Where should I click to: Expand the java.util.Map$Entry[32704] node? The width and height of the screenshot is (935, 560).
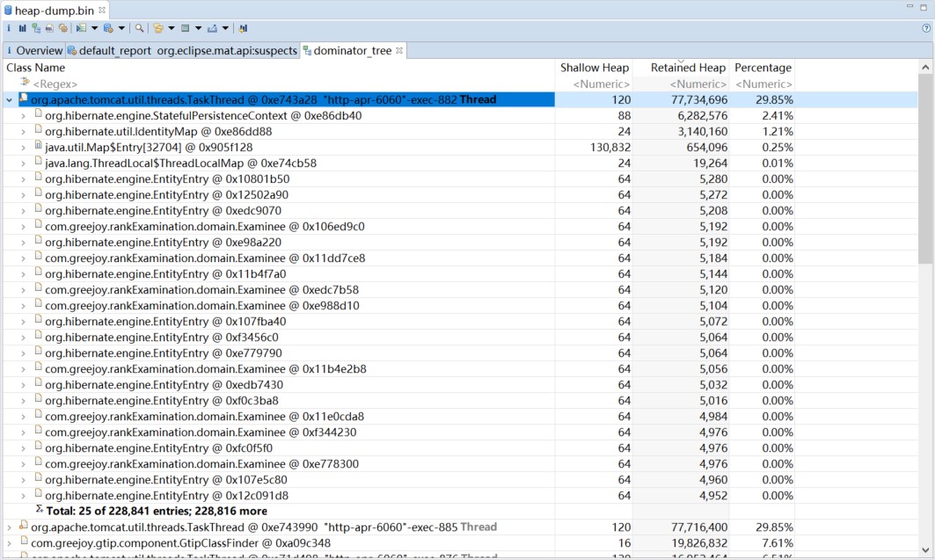click(23, 147)
